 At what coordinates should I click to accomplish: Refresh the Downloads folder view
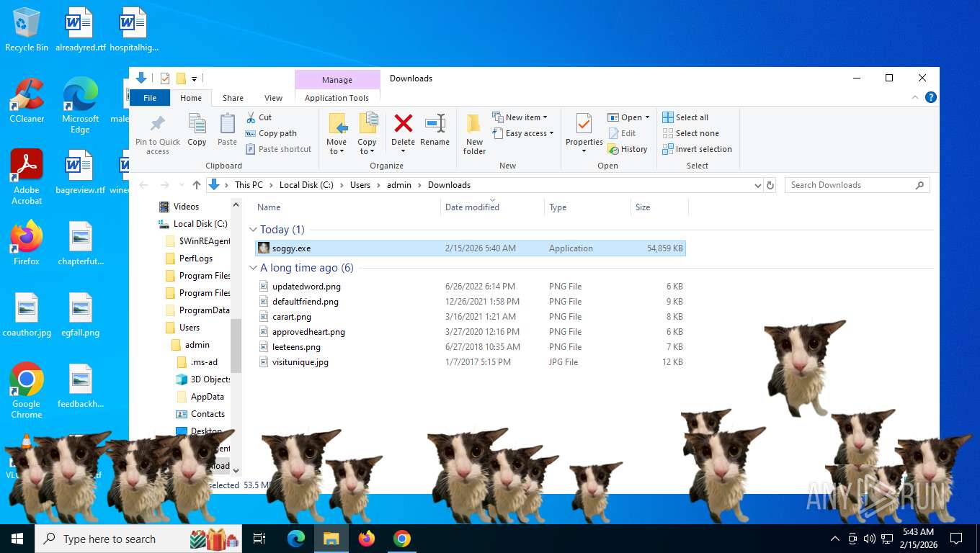(770, 185)
